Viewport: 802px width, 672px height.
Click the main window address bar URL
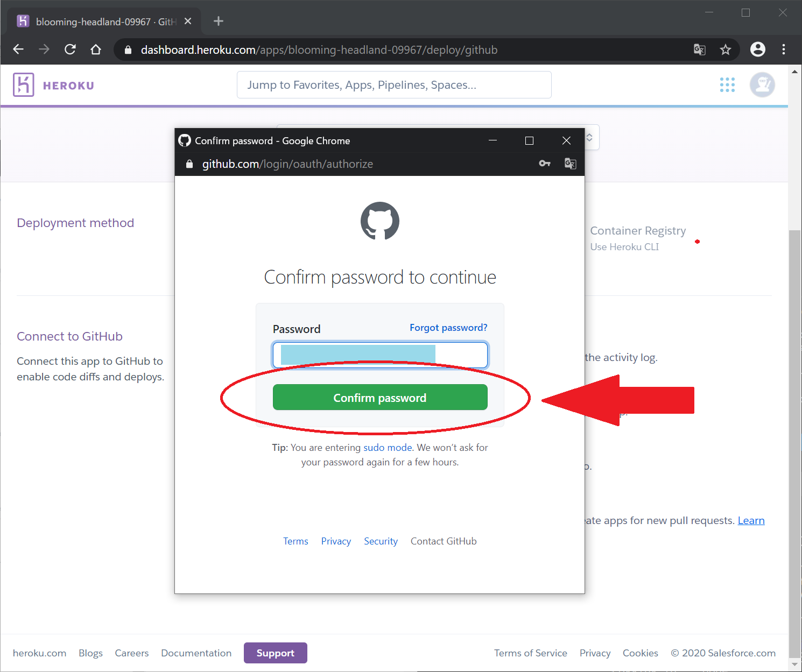tap(319, 50)
